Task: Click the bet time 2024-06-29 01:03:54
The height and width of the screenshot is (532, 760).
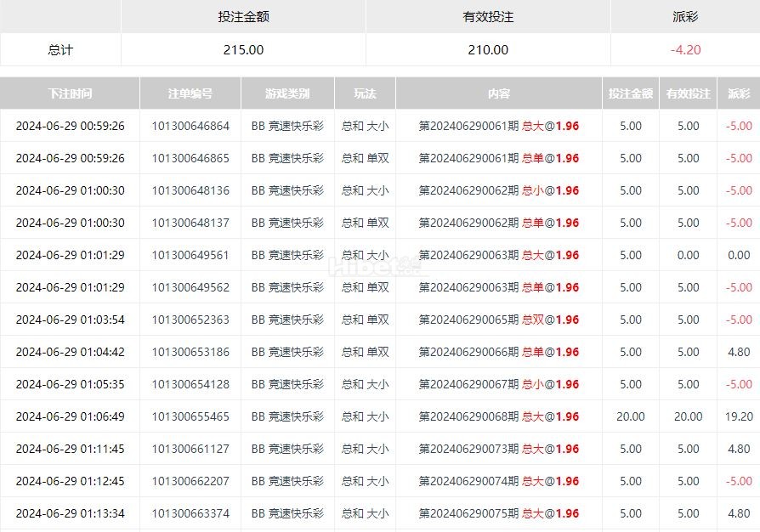Action: click(71, 320)
